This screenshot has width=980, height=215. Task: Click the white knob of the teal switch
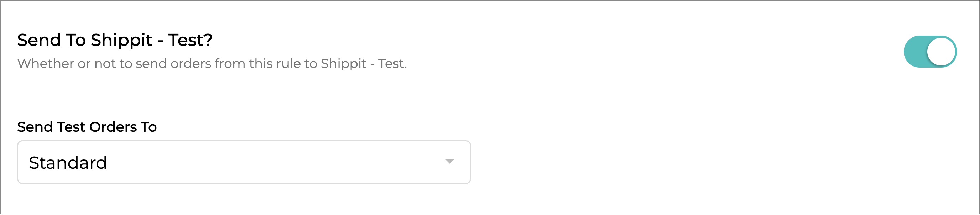(x=941, y=52)
